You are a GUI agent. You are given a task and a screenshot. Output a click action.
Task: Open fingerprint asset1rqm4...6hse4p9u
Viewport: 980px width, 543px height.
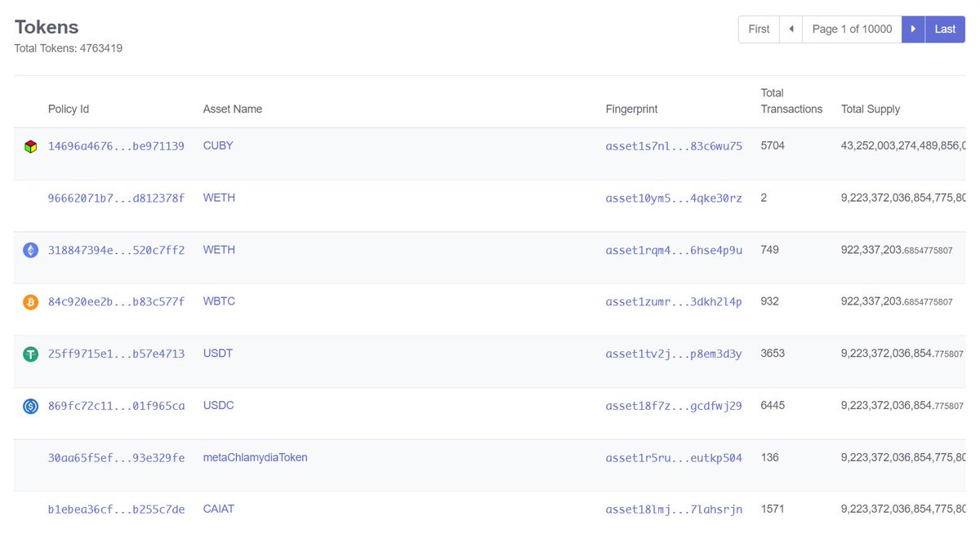(x=674, y=250)
